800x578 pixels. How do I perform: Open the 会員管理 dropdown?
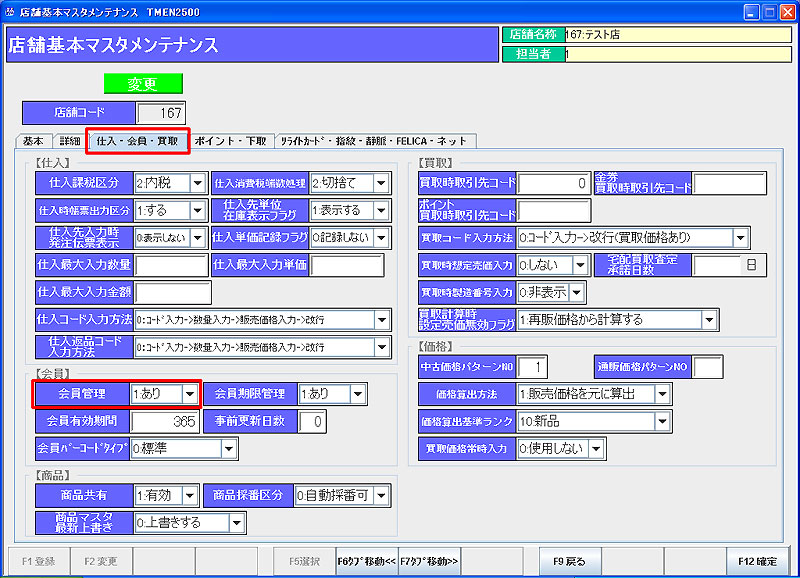189,394
